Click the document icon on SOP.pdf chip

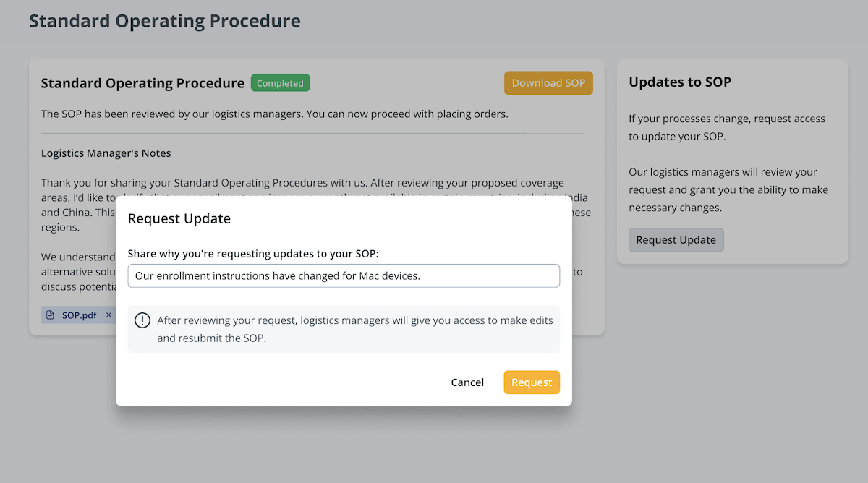(x=51, y=315)
